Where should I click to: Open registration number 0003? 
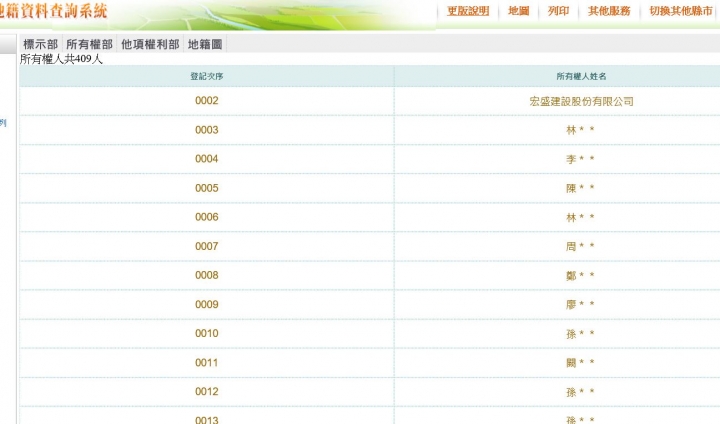tap(207, 130)
